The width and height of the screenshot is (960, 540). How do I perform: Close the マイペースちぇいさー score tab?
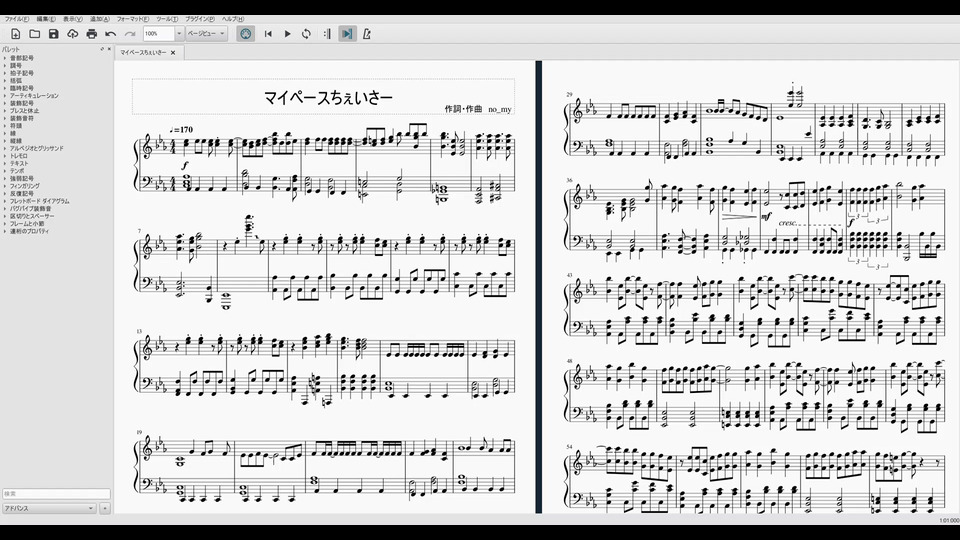click(x=173, y=53)
